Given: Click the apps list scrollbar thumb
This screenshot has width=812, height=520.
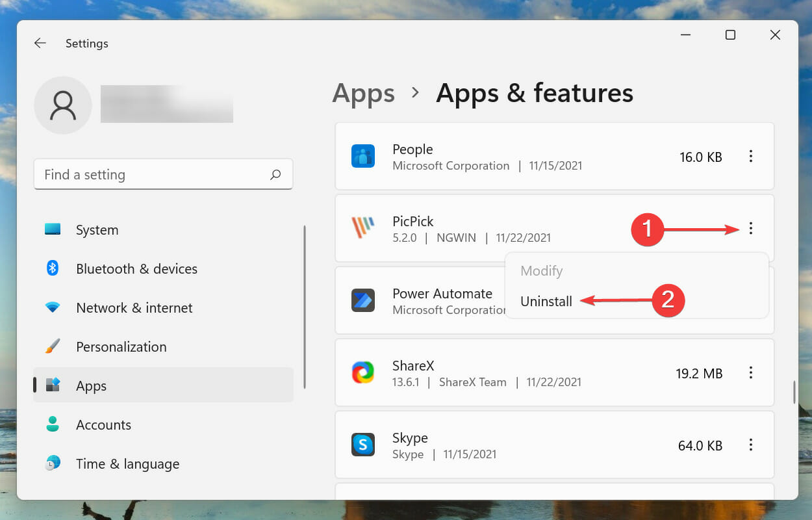Looking at the screenshot, I should (794, 392).
